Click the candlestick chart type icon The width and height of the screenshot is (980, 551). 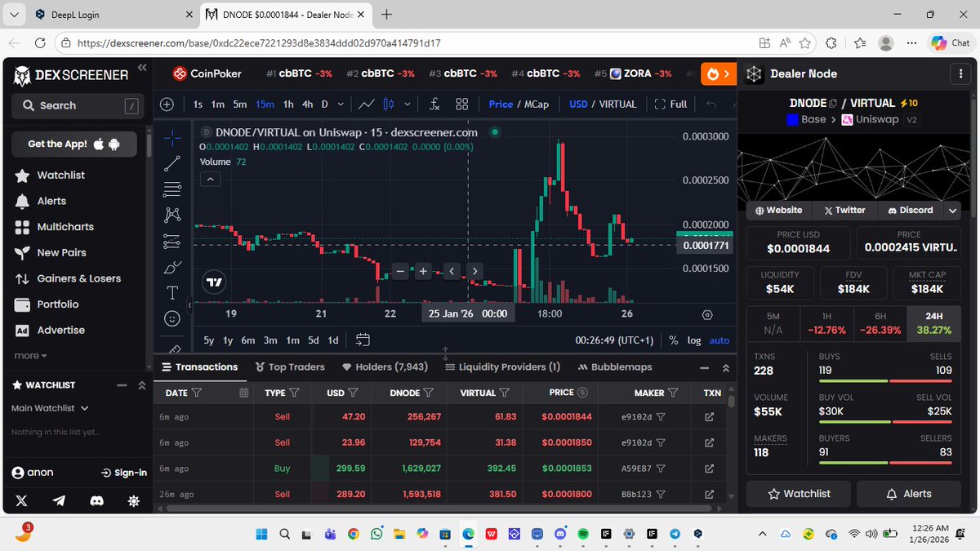(389, 104)
